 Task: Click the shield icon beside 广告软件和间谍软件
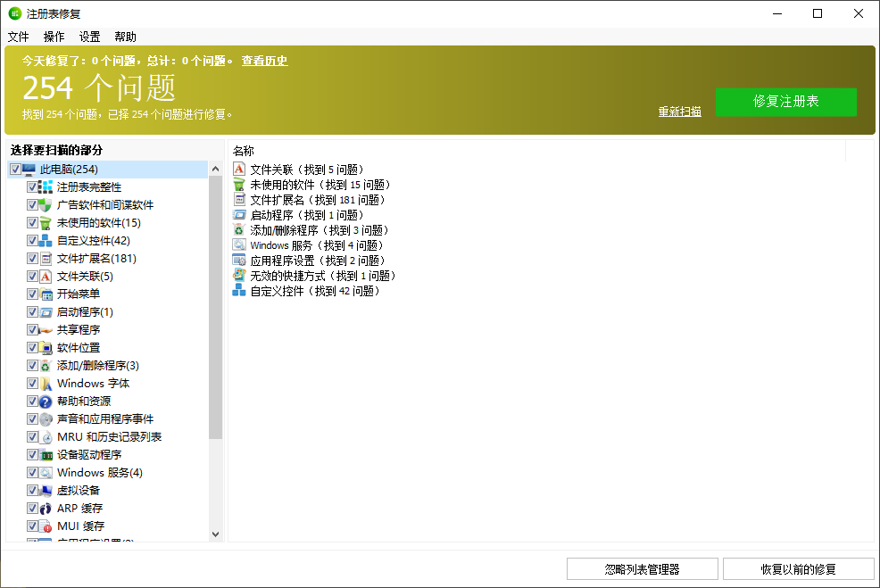click(44, 204)
